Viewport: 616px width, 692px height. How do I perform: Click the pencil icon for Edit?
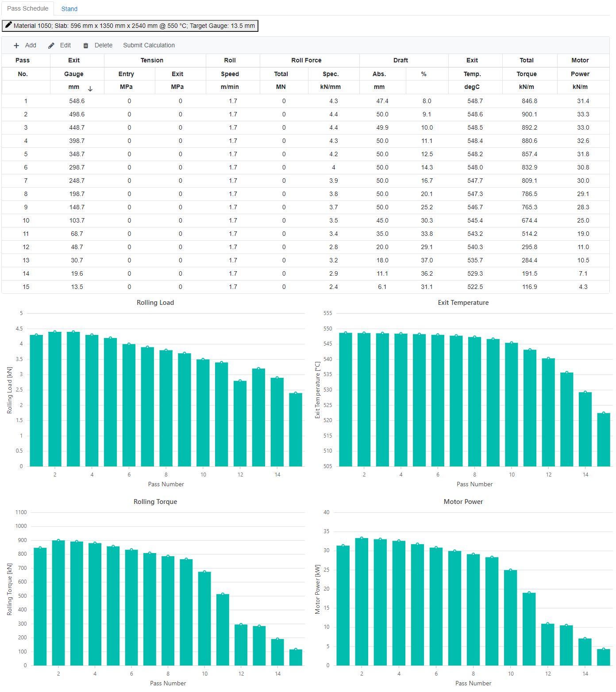(51, 46)
